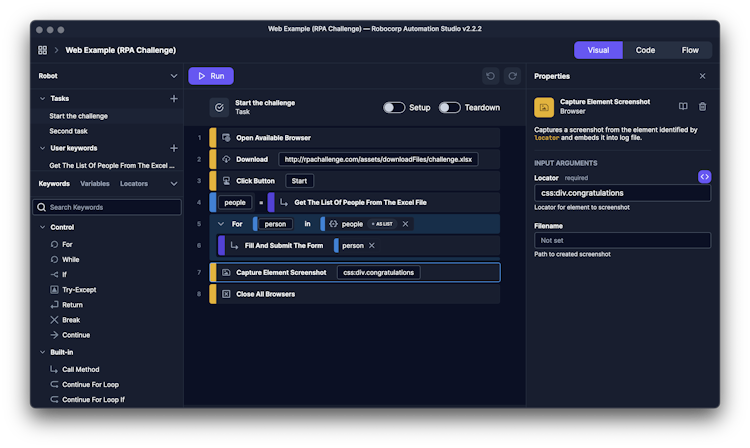Click the Filename input field
This screenshot has width=750, height=448.
tap(622, 240)
